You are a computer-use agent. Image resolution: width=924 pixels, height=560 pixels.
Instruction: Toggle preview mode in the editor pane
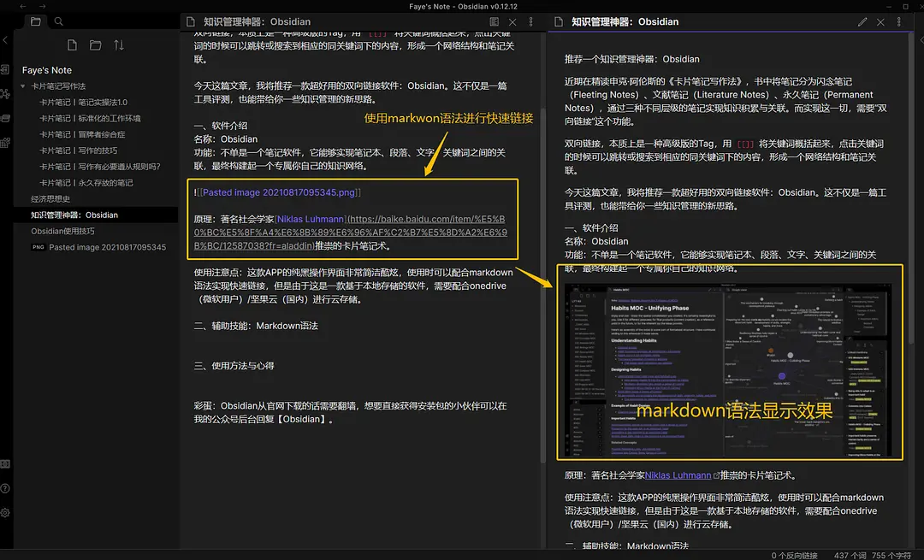click(494, 21)
